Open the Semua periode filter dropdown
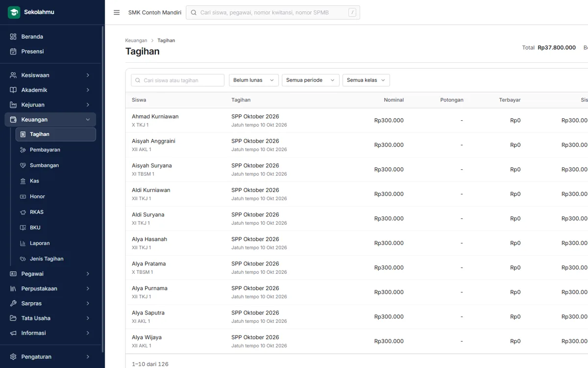Image resolution: width=588 pixels, height=368 pixels. click(x=311, y=80)
